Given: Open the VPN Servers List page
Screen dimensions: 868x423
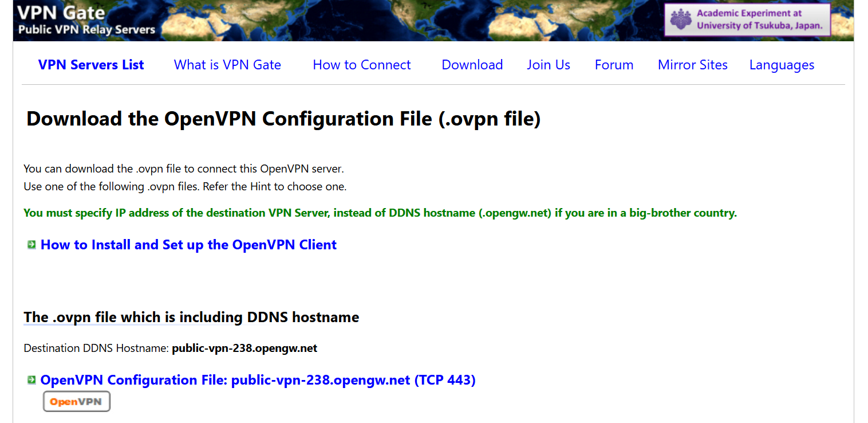Looking at the screenshot, I should [90, 65].
